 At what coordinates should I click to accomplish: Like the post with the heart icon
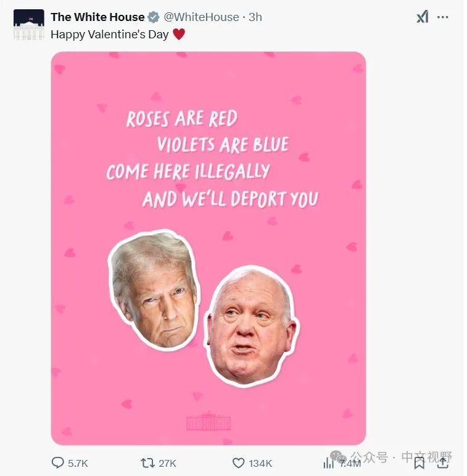[238, 463]
